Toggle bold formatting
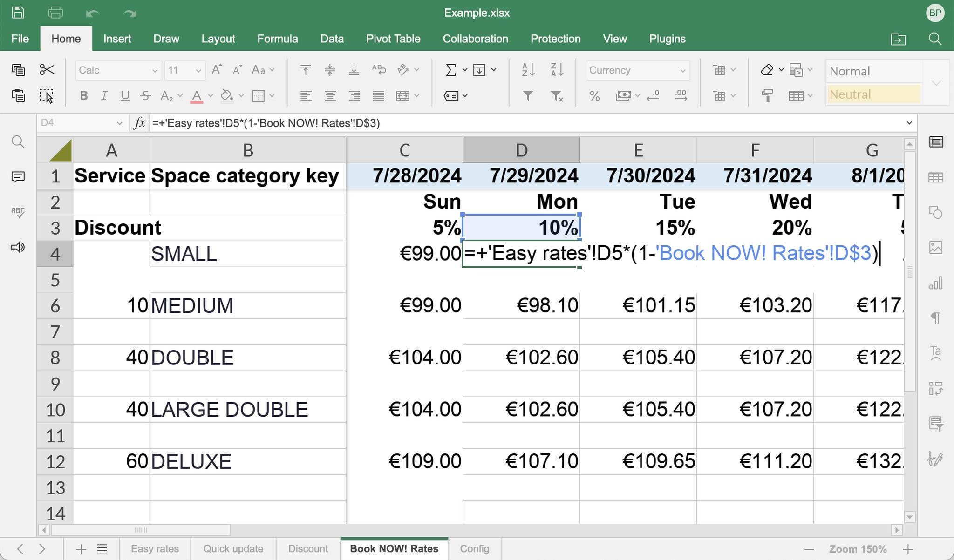This screenshot has height=560, width=954. pos(84,96)
